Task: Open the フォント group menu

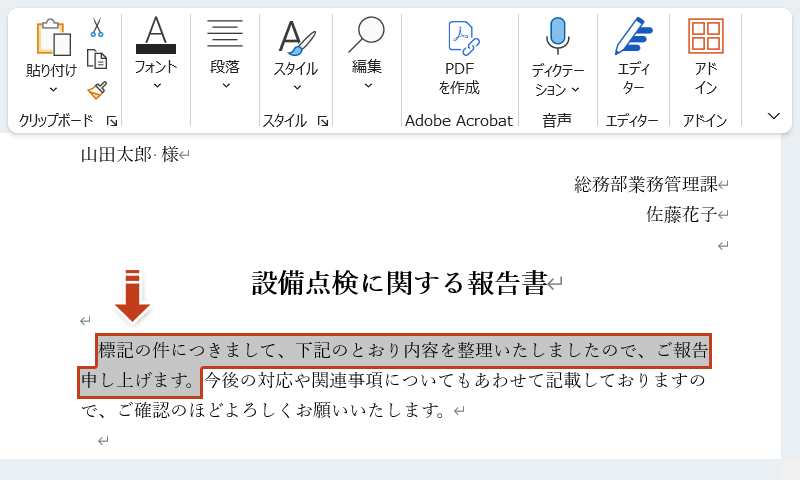Action: click(x=156, y=53)
